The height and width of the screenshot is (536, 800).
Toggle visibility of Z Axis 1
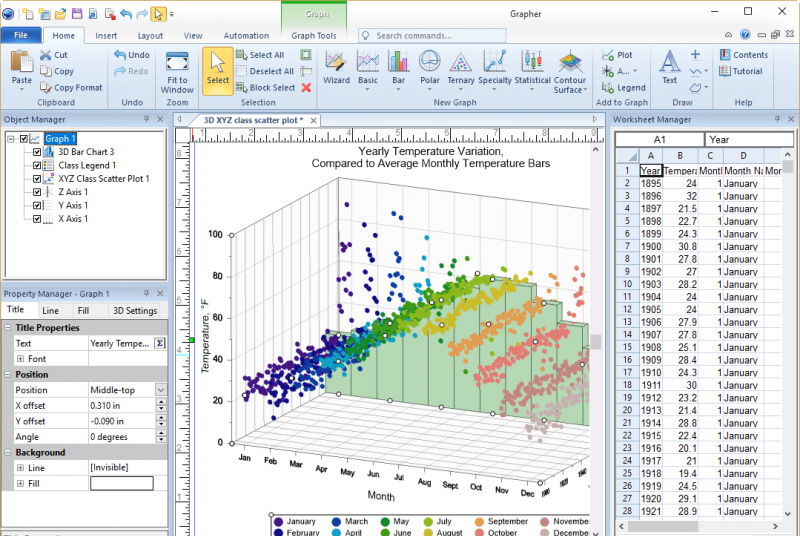coord(37,192)
